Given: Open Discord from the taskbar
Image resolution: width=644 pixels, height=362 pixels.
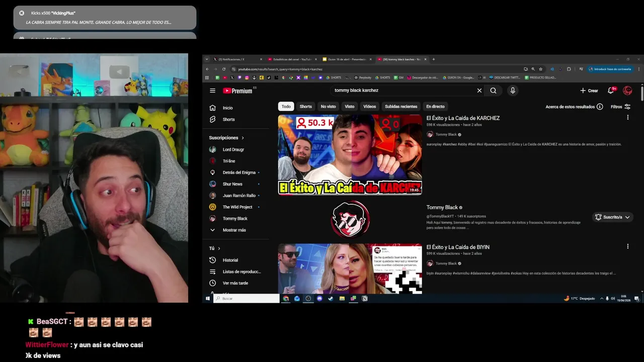Looking at the screenshot, I should point(319,299).
